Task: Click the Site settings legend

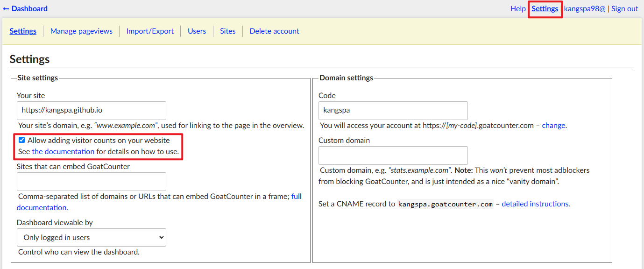Action: [38, 78]
